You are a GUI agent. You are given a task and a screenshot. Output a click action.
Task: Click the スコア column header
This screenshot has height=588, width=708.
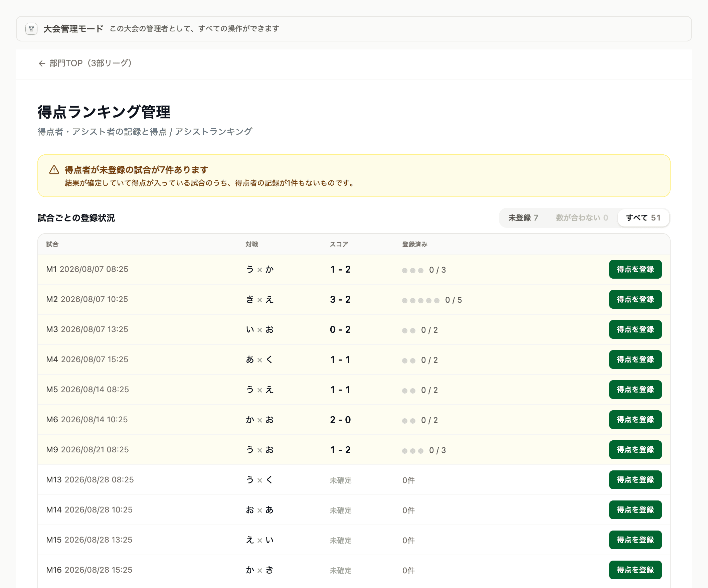tap(339, 244)
